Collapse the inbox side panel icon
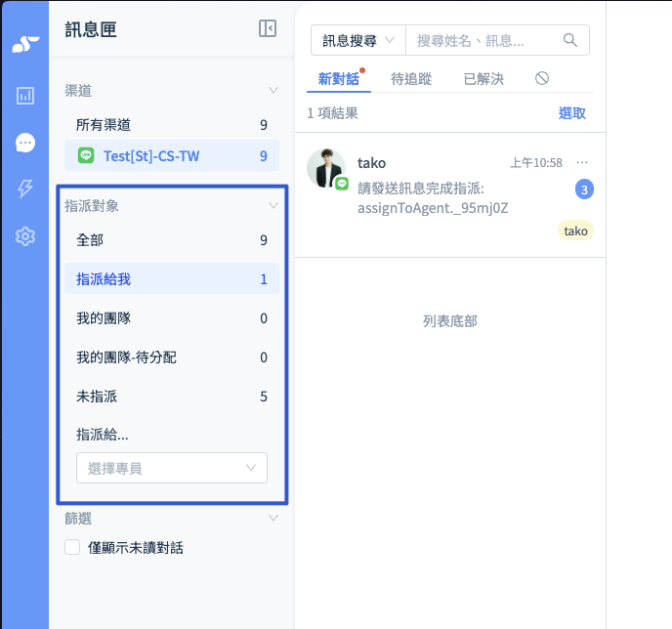672x629 pixels. pyautogui.click(x=268, y=29)
